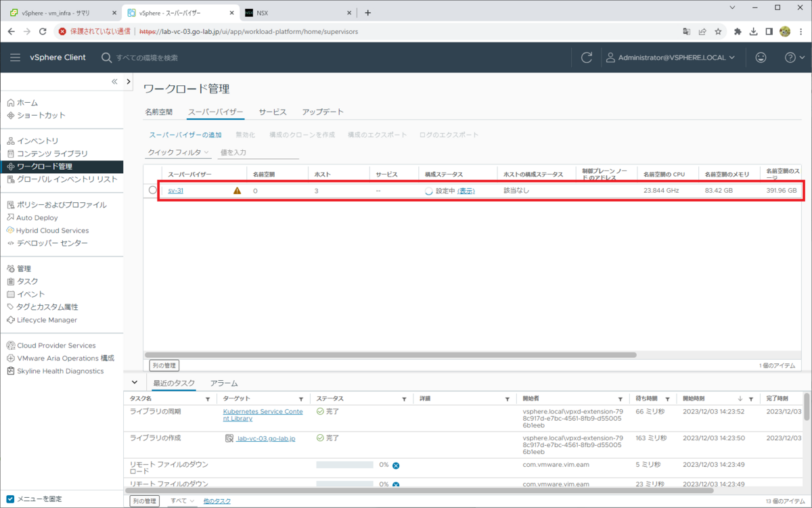This screenshot has width=812, height=508.
Task: Open the feedback smiley icon
Action: click(761, 57)
